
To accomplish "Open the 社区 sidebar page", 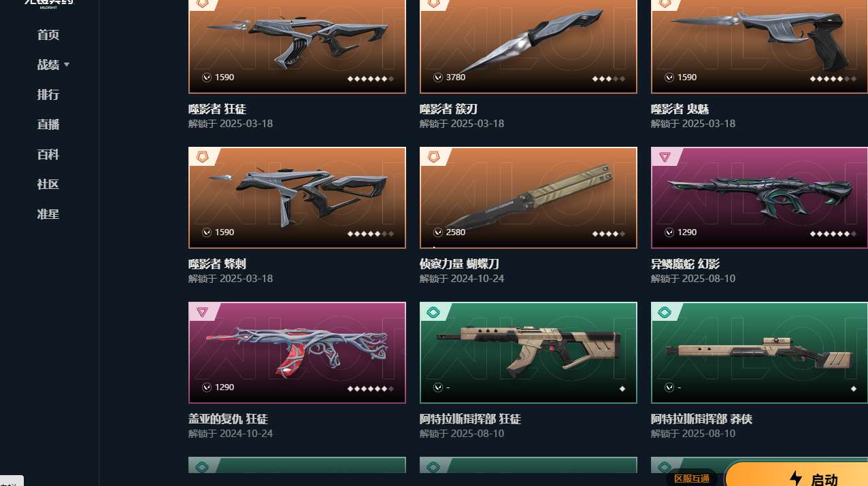I will [x=48, y=184].
